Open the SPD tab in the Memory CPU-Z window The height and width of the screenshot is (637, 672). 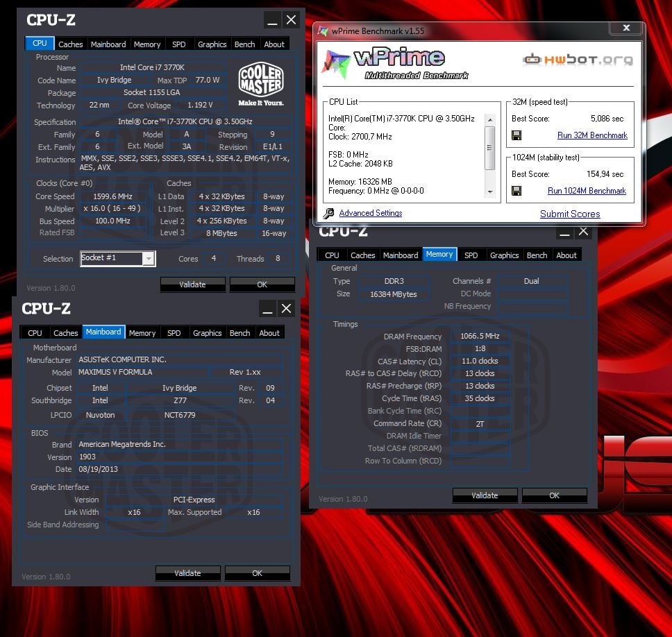(x=471, y=255)
